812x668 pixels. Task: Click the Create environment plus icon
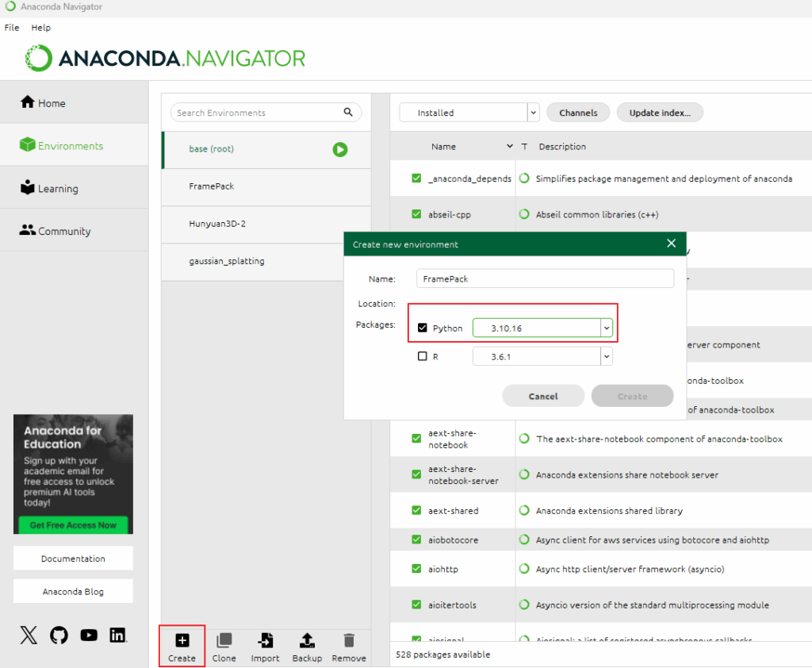click(182, 640)
